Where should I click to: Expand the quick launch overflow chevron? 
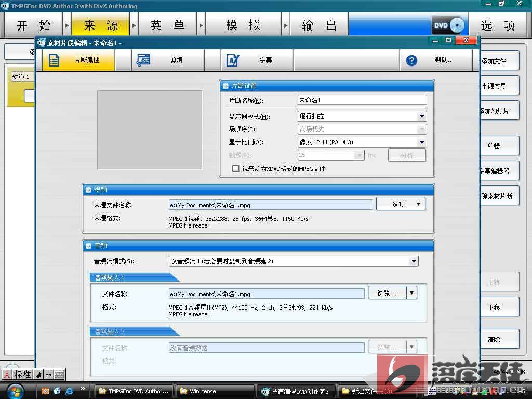(83, 389)
